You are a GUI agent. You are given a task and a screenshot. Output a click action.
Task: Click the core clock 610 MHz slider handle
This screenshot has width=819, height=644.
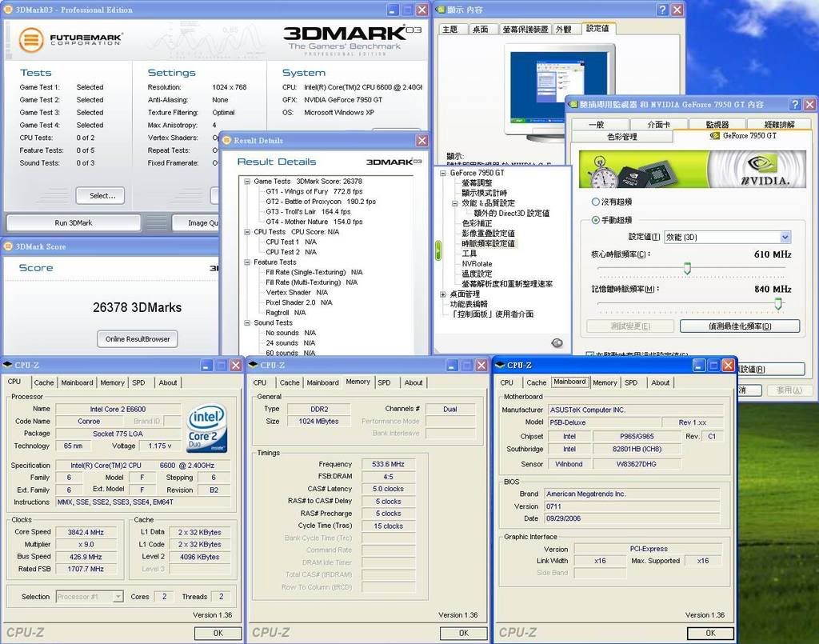coord(687,269)
